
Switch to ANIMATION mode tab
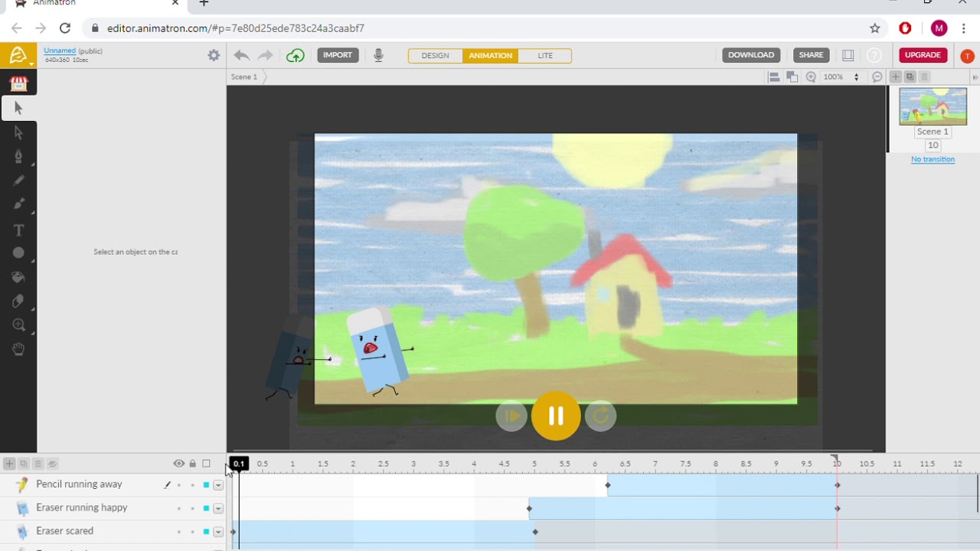click(490, 56)
